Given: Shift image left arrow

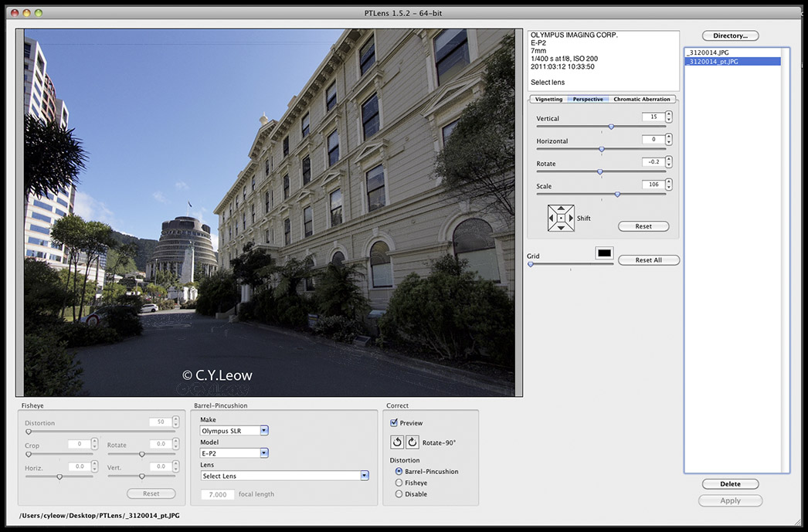Looking at the screenshot, I should 552,219.
